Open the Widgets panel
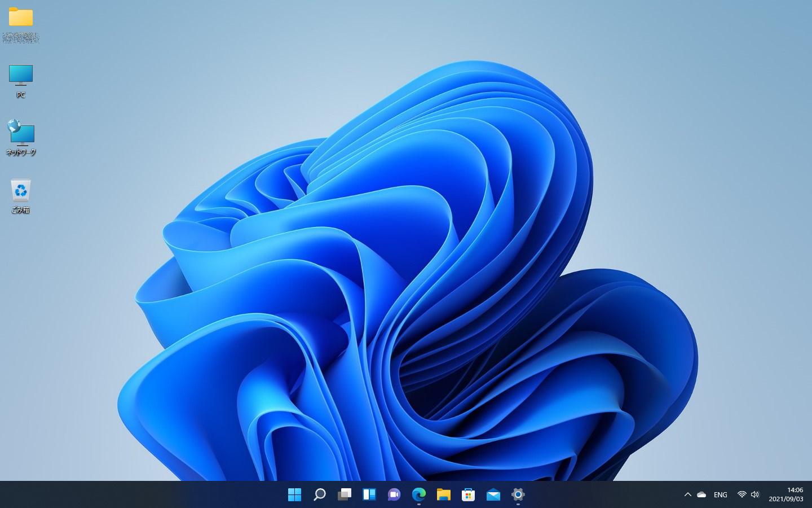Screen dimensions: 812x508 click(369, 494)
